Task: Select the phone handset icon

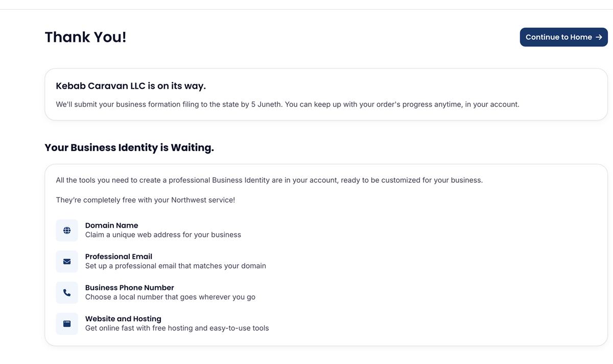Action: (67, 293)
